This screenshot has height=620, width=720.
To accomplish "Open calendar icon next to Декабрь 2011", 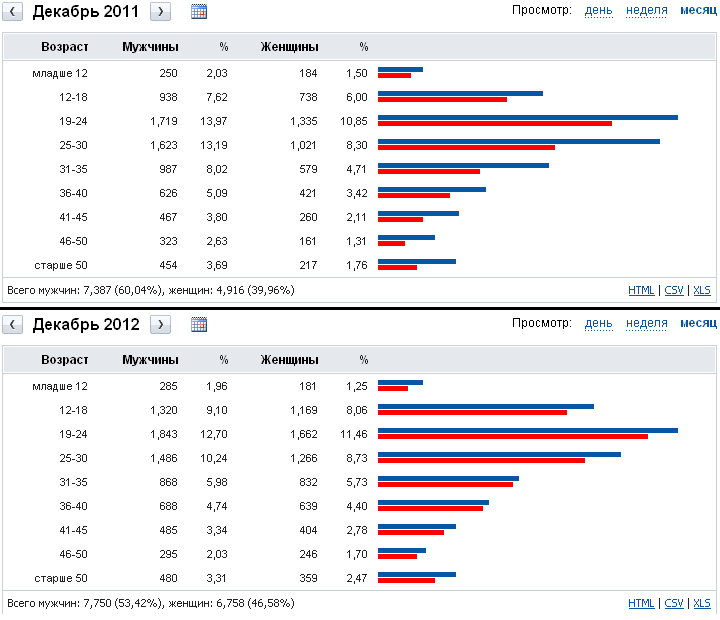I will click(x=199, y=12).
